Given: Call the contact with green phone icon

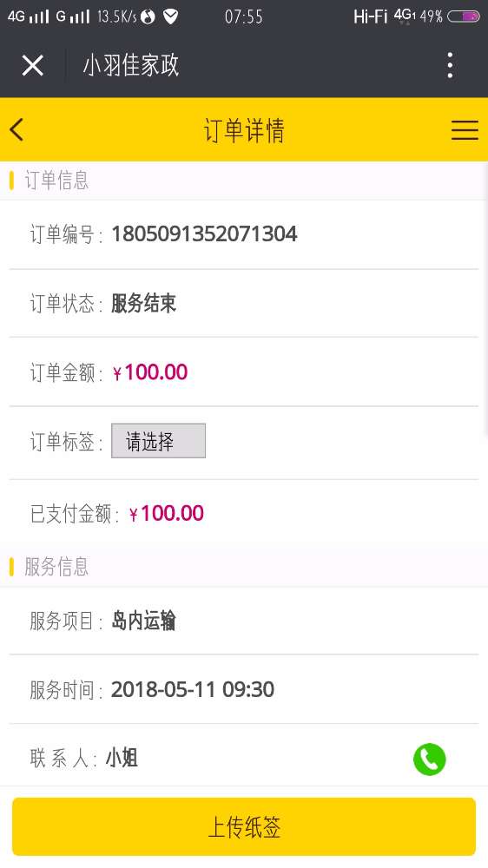Looking at the screenshot, I should (x=429, y=759).
